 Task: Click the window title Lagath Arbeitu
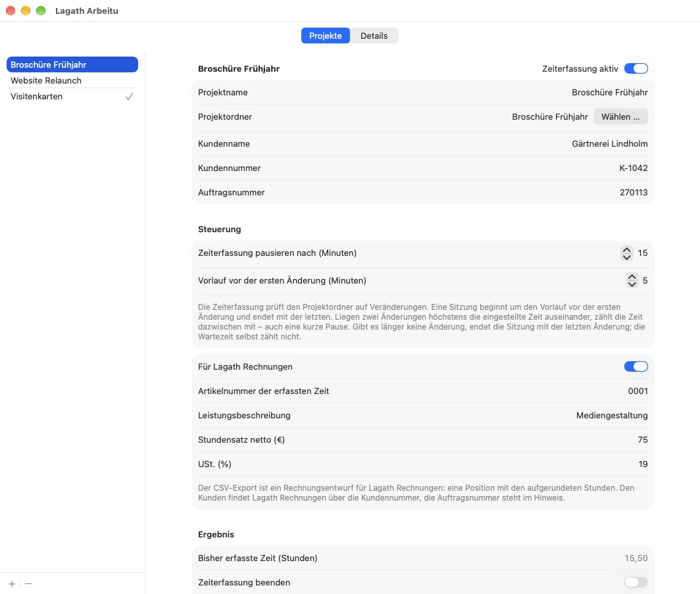point(87,11)
